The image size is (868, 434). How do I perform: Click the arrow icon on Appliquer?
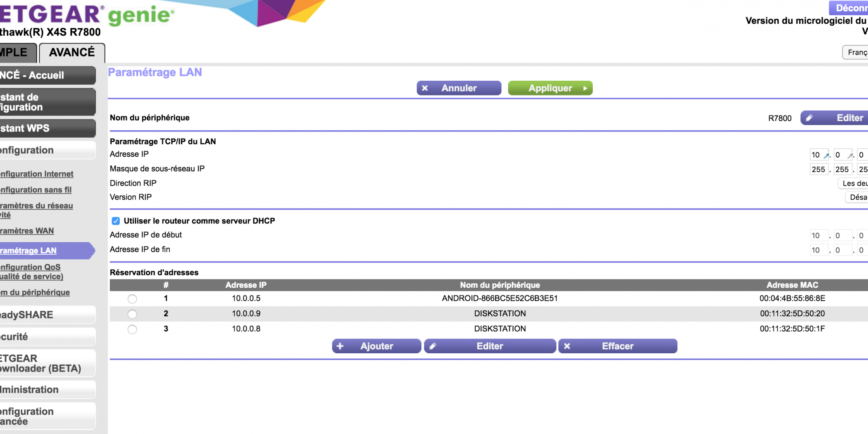tap(585, 88)
